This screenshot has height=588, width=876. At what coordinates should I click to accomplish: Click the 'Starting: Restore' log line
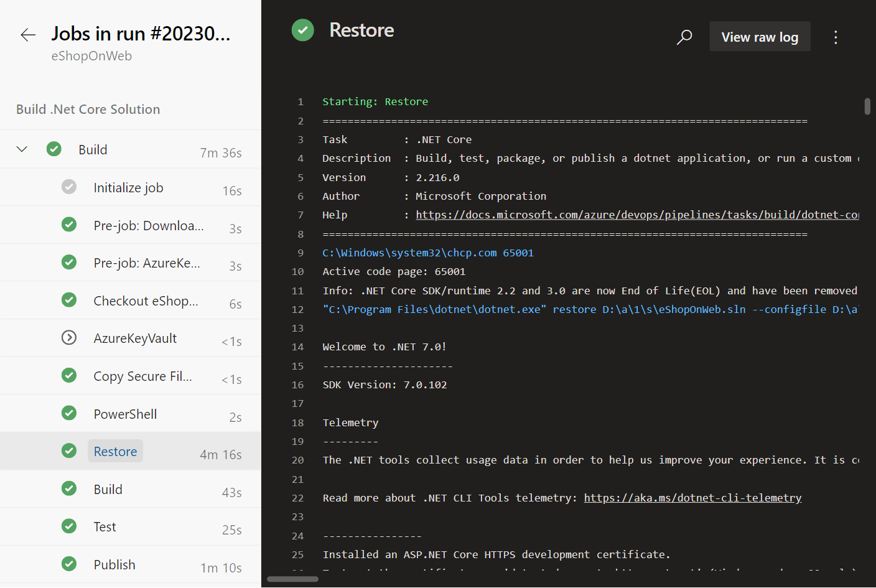point(375,101)
